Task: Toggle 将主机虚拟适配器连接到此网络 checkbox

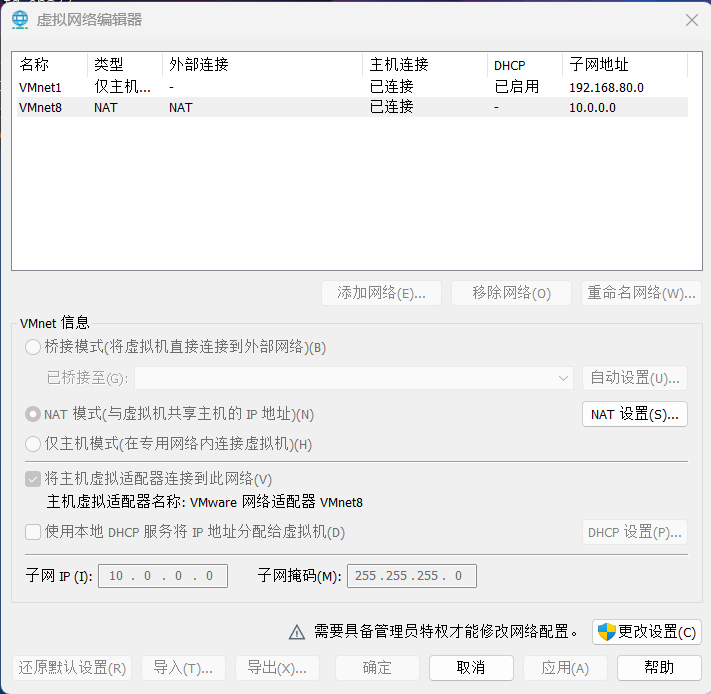Action: coord(33,479)
